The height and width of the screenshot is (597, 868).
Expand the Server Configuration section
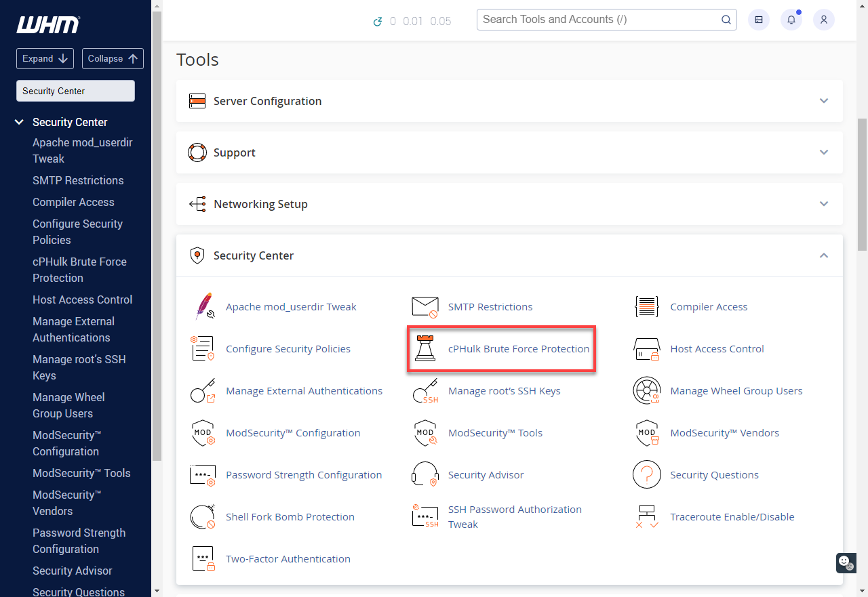824,101
